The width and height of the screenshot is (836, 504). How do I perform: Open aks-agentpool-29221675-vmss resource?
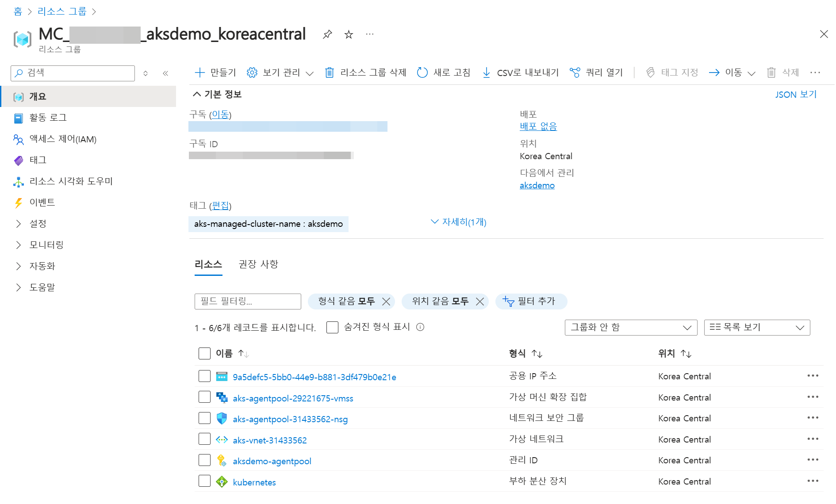[x=293, y=399]
